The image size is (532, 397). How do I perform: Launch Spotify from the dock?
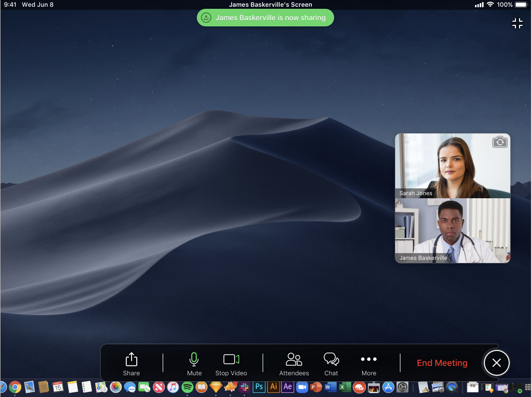click(x=188, y=387)
